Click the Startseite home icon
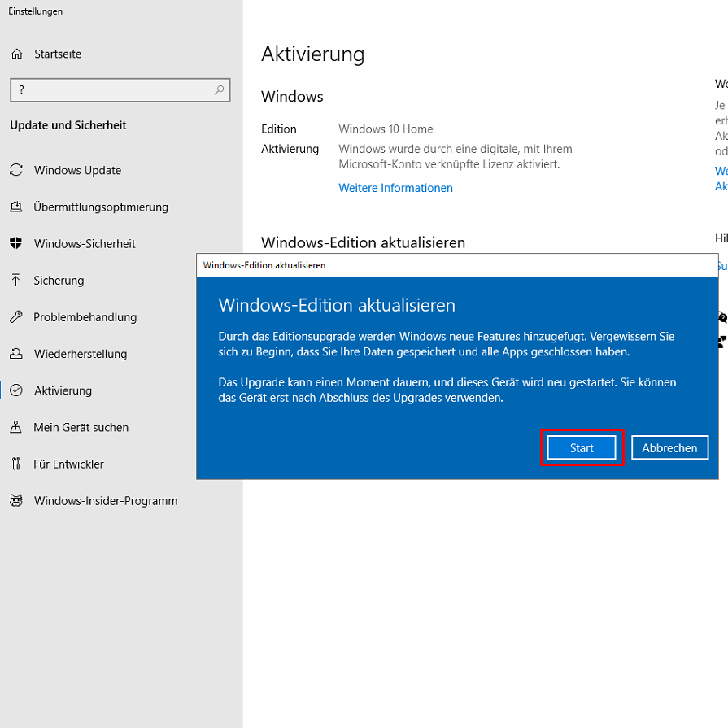Viewport: 728px width, 728px height. click(16, 54)
